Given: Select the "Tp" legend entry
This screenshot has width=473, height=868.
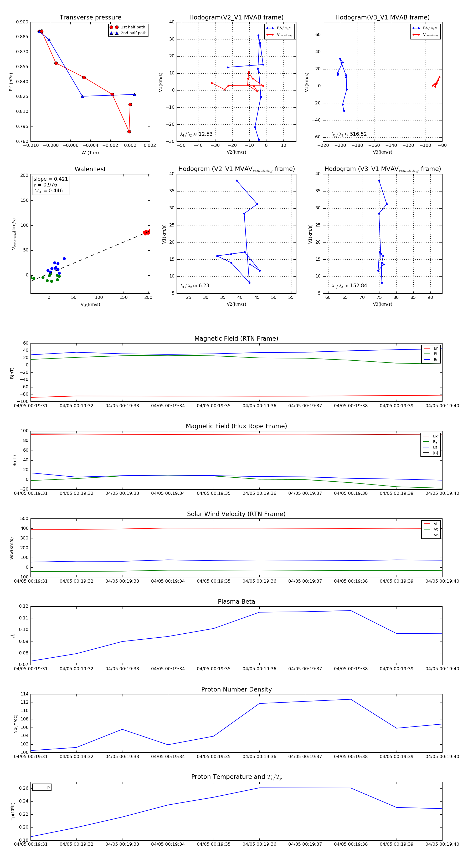Looking at the screenshot, I should (x=42, y=787).
